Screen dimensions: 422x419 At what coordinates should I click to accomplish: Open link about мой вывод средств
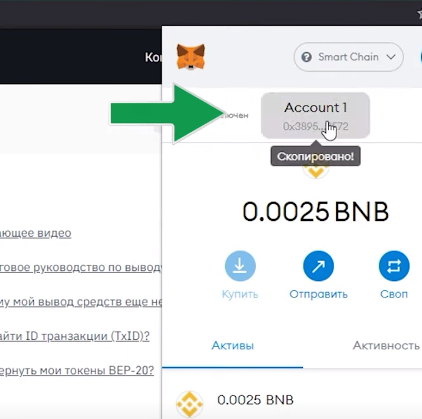point(81,302)
